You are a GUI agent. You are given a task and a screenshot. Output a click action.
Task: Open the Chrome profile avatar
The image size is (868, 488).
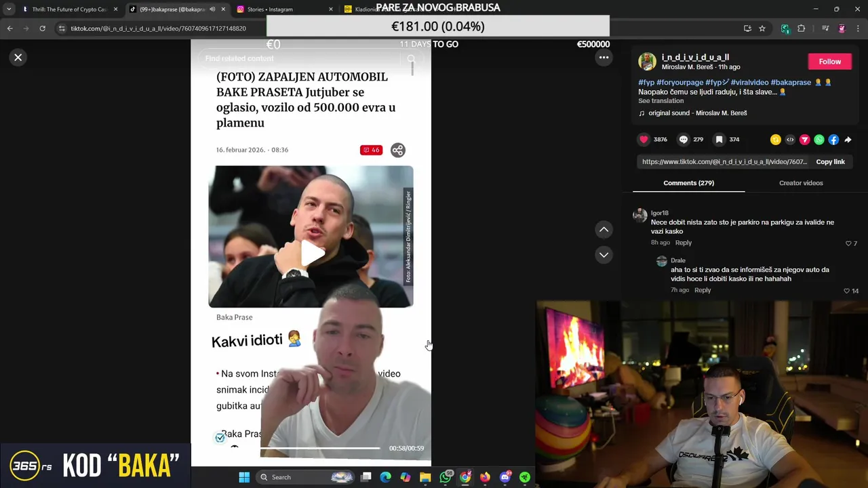[x=842, y=28]
